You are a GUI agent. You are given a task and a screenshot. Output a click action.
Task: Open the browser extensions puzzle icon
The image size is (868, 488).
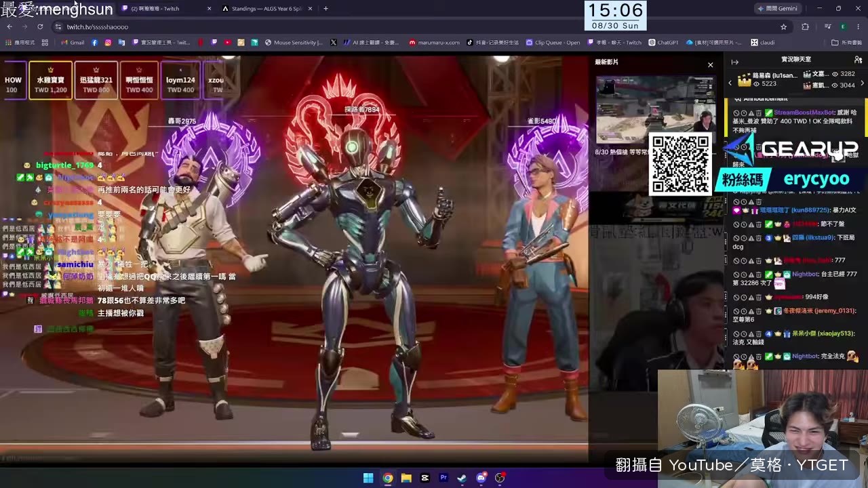[x=805, y=26]
